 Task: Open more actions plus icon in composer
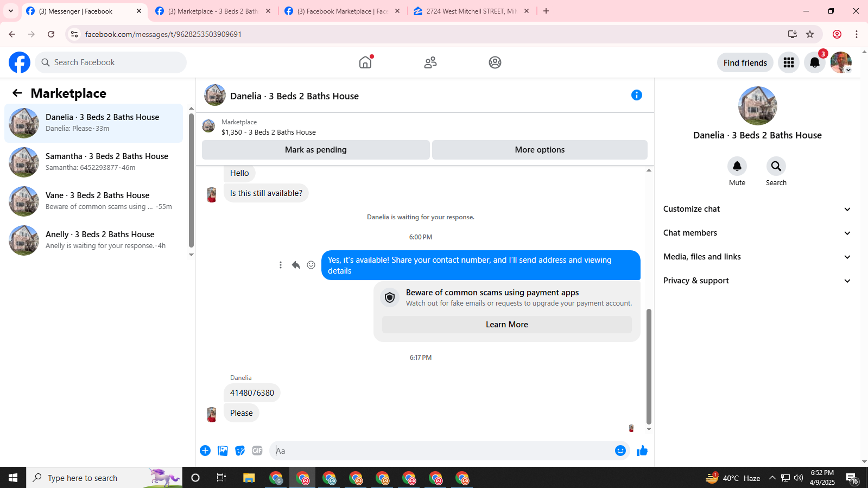pyautogui.click(x=205, y=451)
